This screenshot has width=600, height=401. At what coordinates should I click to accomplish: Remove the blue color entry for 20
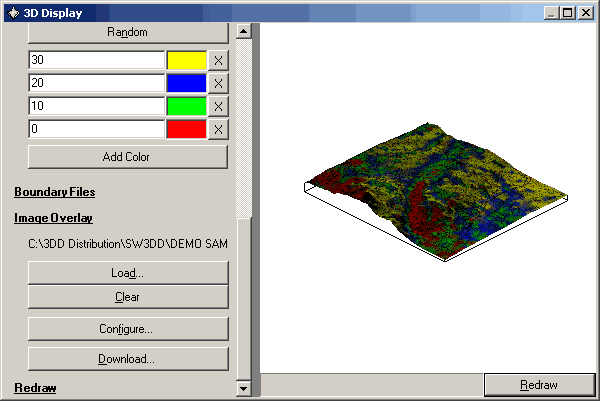(218, 83)
